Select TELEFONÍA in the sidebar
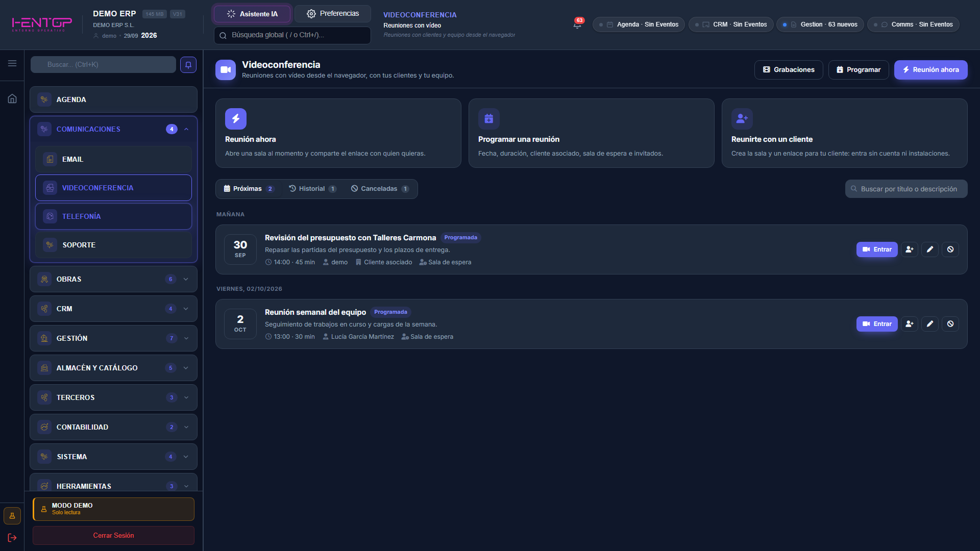This screenshot has width=980, height=551. pyautogui.click(x=113, y=216)
